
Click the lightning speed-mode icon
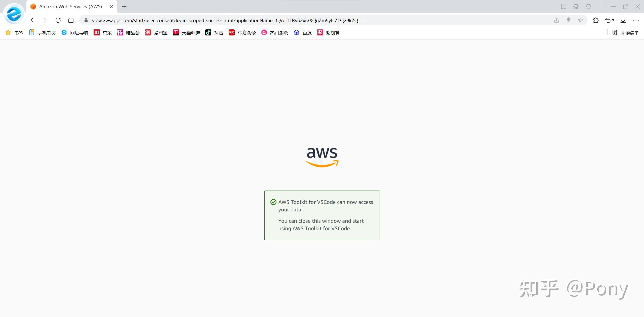point(569,20)
